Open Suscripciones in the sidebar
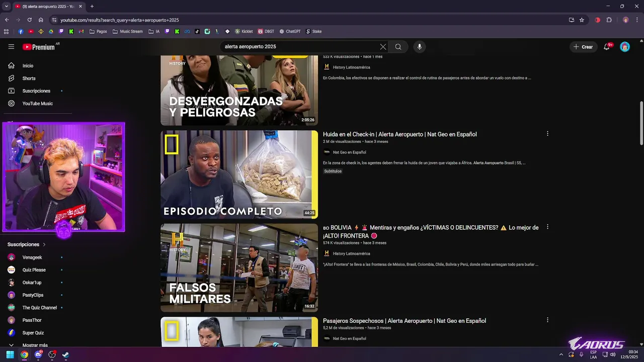Screen dimensions: 644x362 [x=36, y=91]
